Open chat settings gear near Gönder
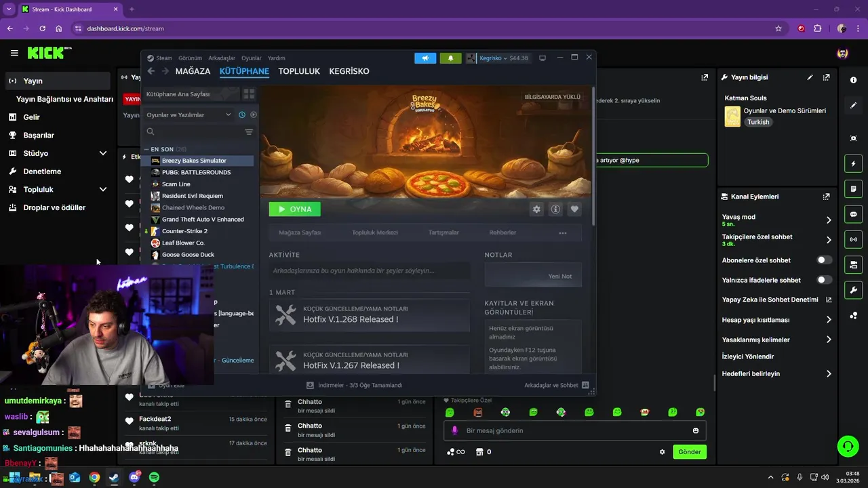Viewport: 868px width, 488px height. 663,452
